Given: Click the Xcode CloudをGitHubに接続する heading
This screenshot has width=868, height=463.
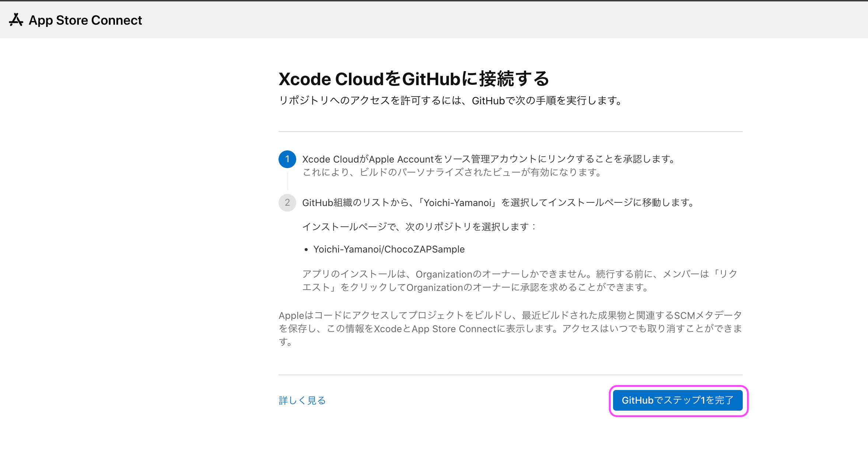Looking at the screenshot, I should [x=414, y=79].
